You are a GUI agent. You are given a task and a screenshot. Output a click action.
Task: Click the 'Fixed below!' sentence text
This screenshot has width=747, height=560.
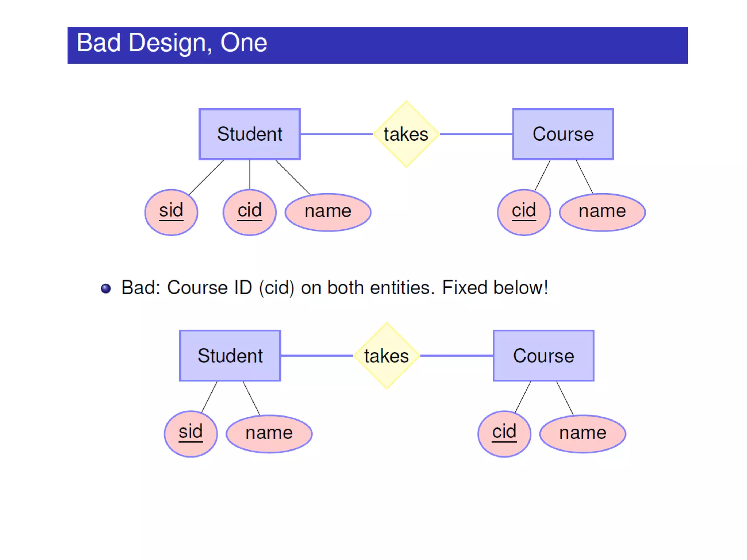tap(495, 288)
